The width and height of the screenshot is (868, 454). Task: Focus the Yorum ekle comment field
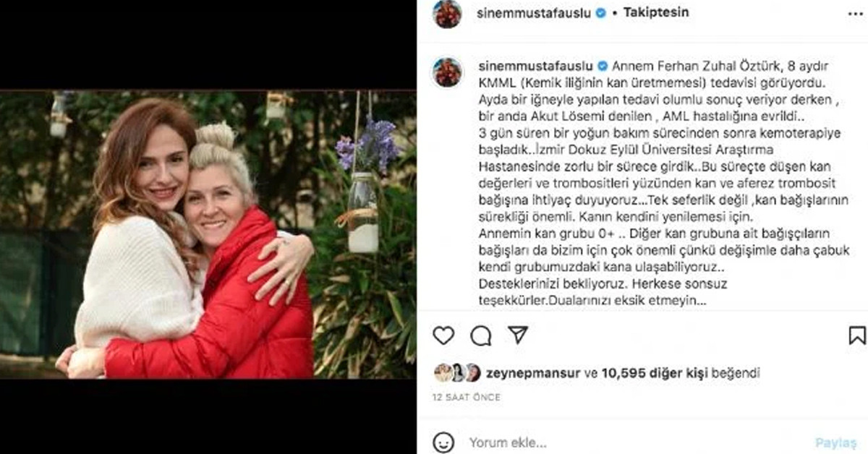click(x=637, y=442)
